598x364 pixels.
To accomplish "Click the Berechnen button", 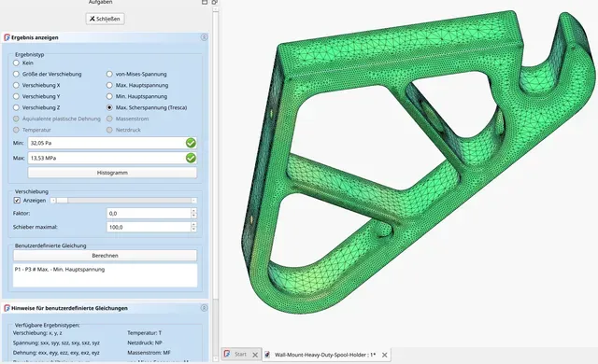I will tap(105, 256).
